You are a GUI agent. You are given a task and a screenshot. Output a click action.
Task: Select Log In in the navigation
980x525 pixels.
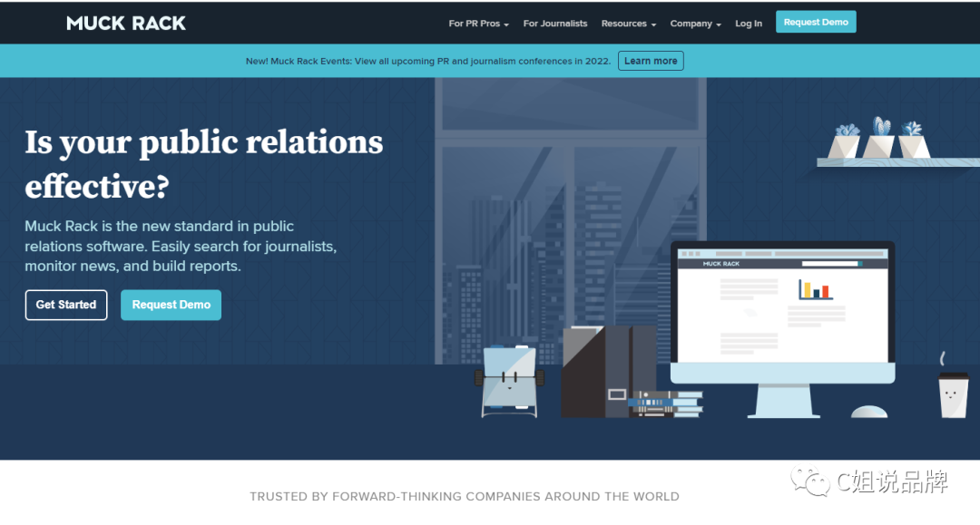point(748,23)
